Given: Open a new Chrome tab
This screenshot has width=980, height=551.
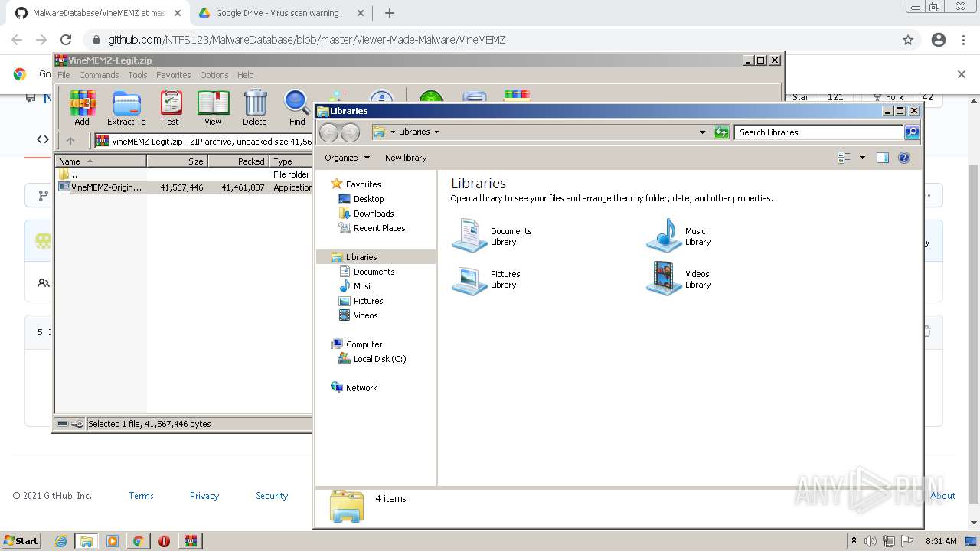Looking at the screenshot, I should [x=389, y=13].
